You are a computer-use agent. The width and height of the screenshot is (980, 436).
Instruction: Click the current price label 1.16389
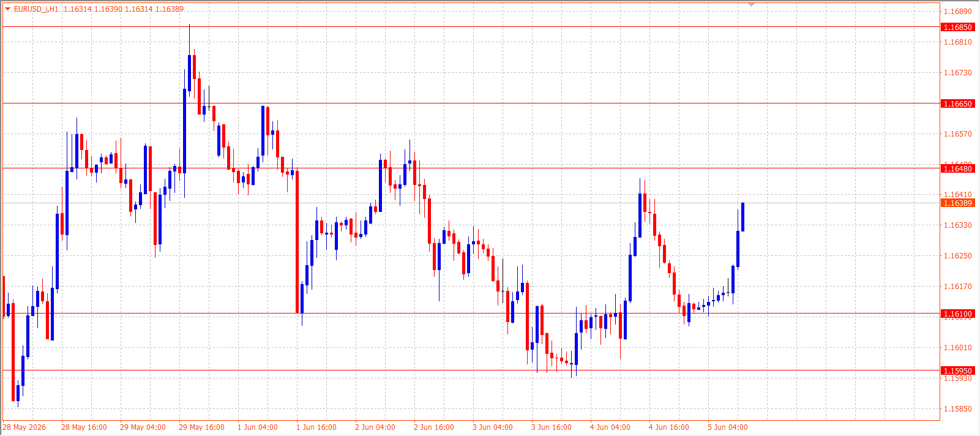click(x=957, y=203)
